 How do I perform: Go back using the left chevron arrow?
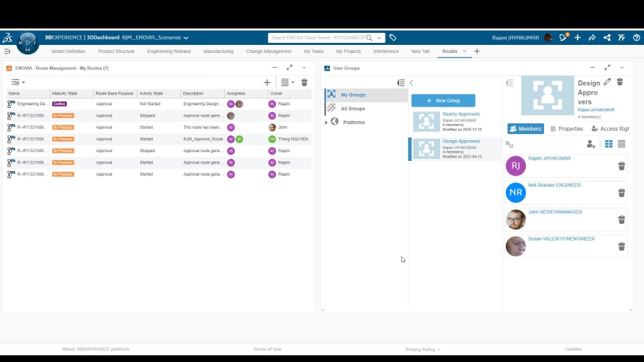click(x=411, y=83)
